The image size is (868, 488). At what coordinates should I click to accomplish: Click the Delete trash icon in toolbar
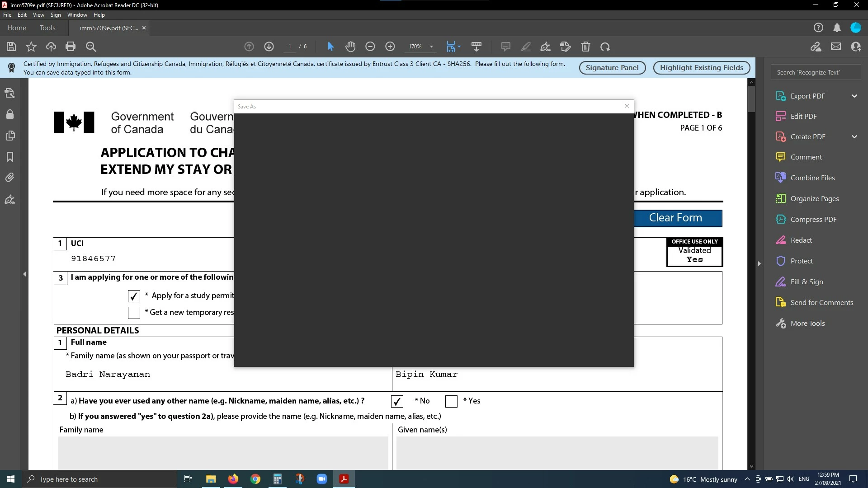click(x=585, y=47)
